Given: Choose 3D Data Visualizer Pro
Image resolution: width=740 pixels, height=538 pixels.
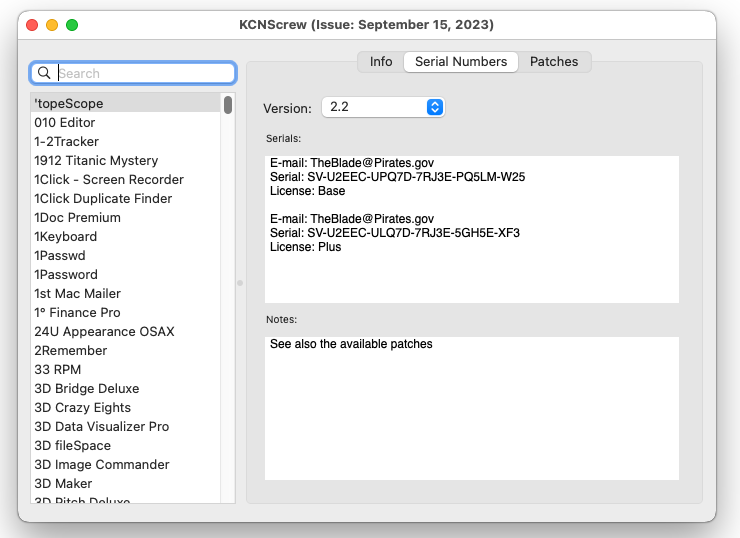Looking at the screenshot, I should click(126, 427).
